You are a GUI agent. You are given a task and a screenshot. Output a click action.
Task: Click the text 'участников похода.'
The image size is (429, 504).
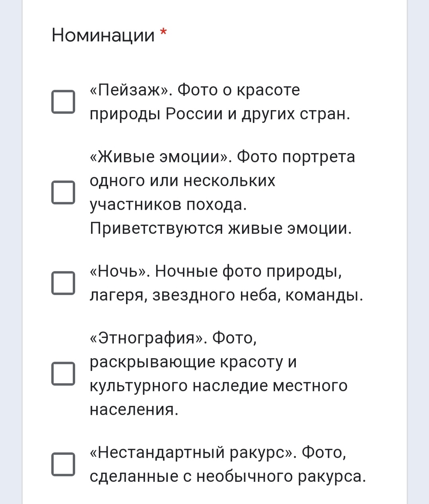(169, 205)
